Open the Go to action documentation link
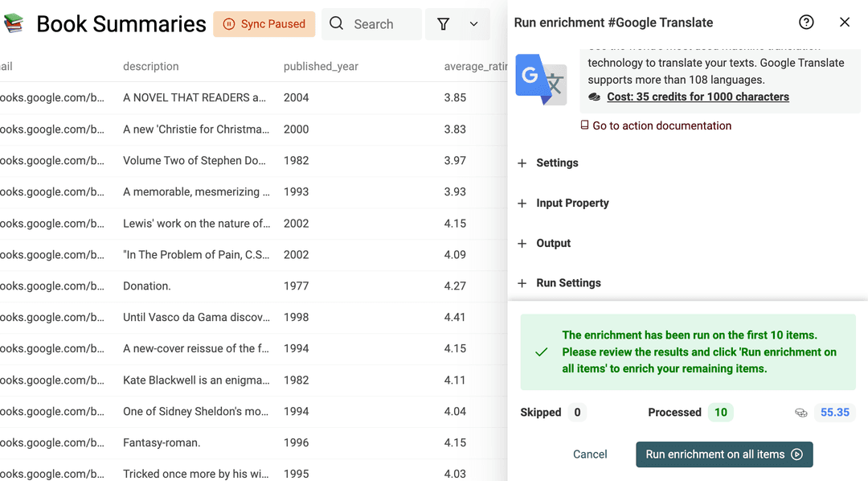This screenshot has height=481, width=868. (661, 125)
